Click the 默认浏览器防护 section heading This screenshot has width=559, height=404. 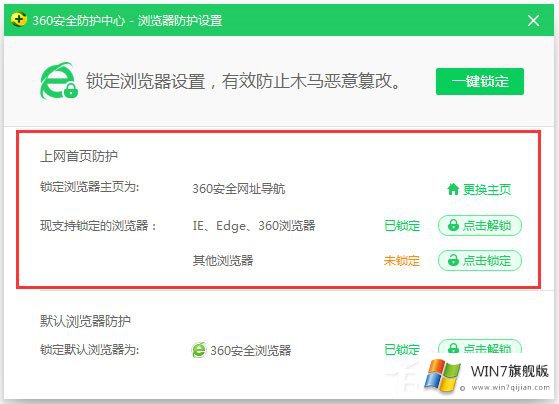click(85, 321)
